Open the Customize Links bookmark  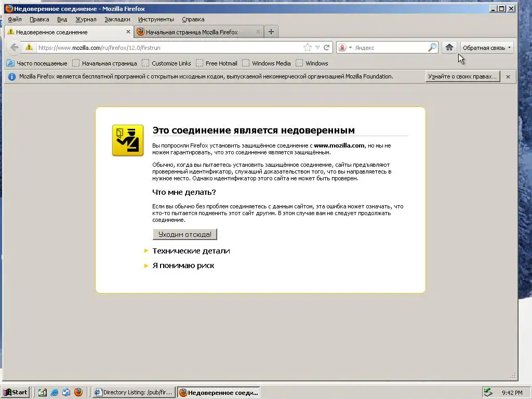167,63
